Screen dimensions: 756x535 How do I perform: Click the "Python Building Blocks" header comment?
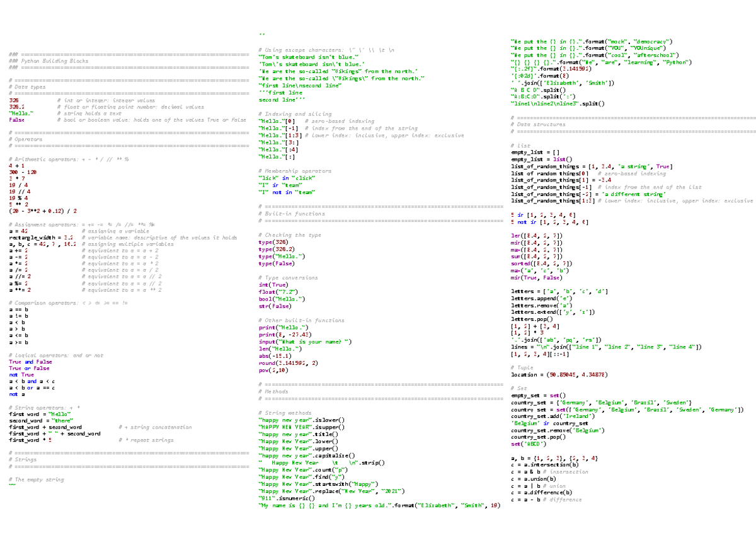click(x=44, y=62)
